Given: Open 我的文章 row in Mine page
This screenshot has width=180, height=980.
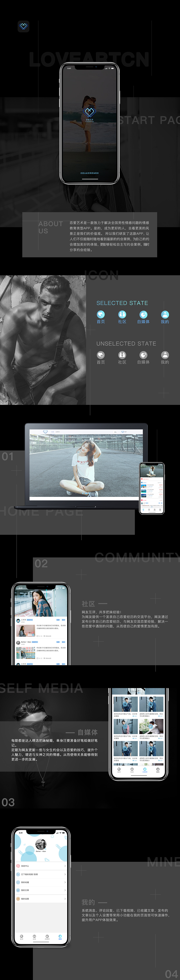Looking at the screenshot, I should [41, 890].
